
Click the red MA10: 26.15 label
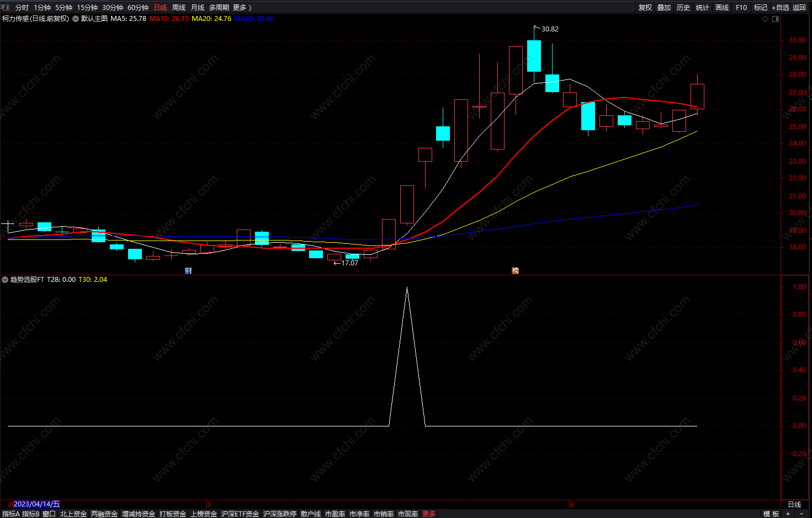click(x=169, y=19)
